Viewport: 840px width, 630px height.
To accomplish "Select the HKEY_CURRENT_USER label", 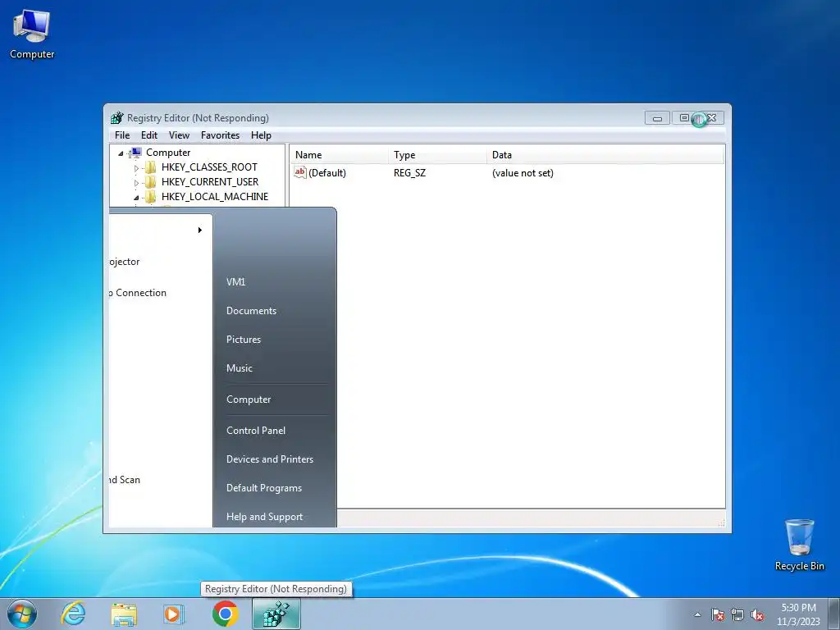I will pos(210,182).
